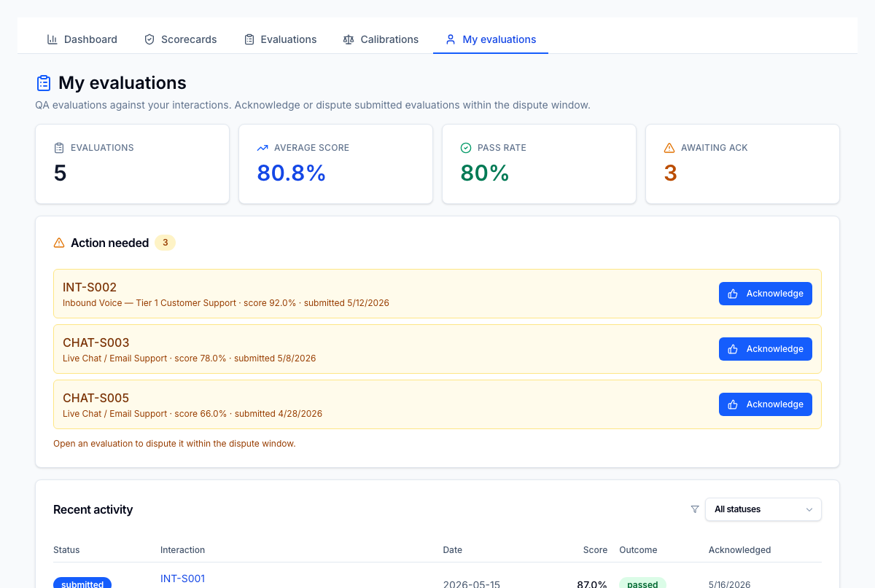Click the CHAT-S003 action item title
The image size is (875, 588).
tap(96, 342)
